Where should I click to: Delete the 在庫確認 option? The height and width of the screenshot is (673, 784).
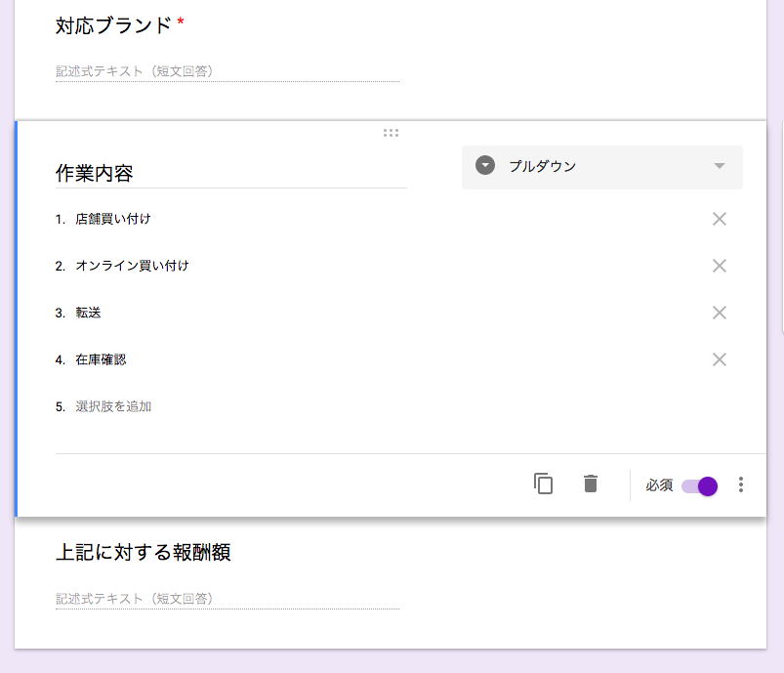(x=719, y=359)
